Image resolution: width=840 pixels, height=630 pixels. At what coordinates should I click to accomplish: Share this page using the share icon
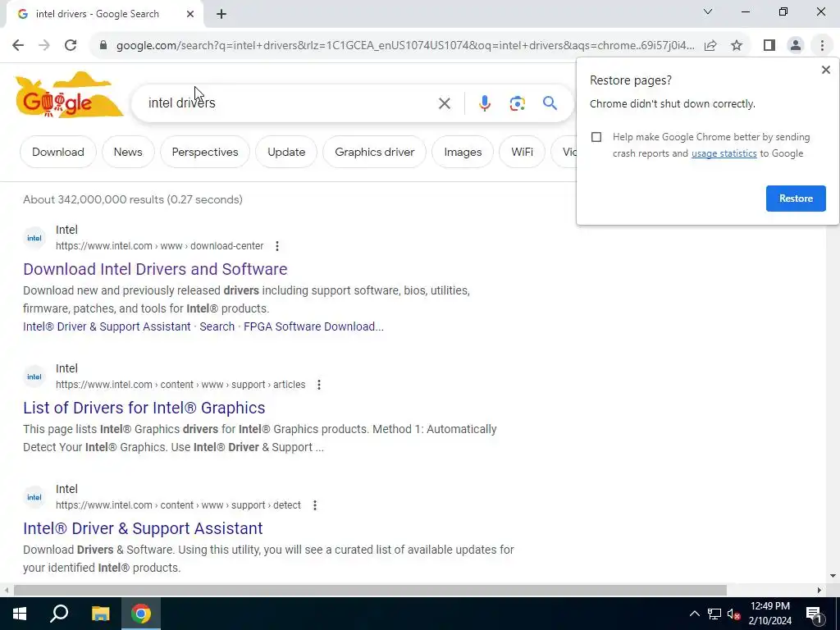tap(710, 46)
